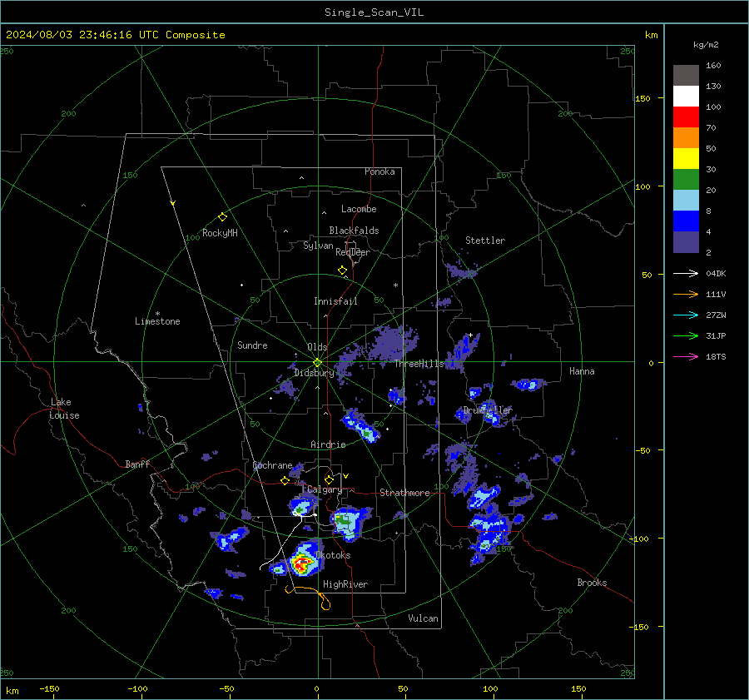
Task: Click the yellow diamond marker below Cochrane
Action: pyautogui.click(x=285, y=481)
